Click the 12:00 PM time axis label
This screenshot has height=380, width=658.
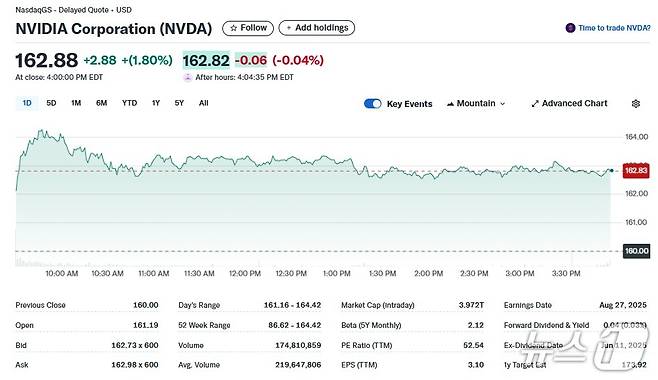245,273
